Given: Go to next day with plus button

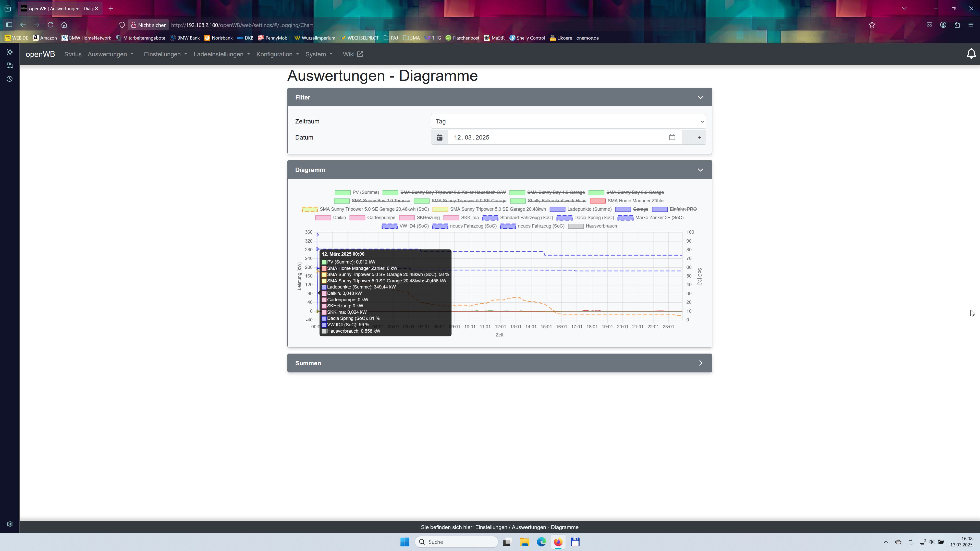Looking at the screenshot, I should pos(699,138).
